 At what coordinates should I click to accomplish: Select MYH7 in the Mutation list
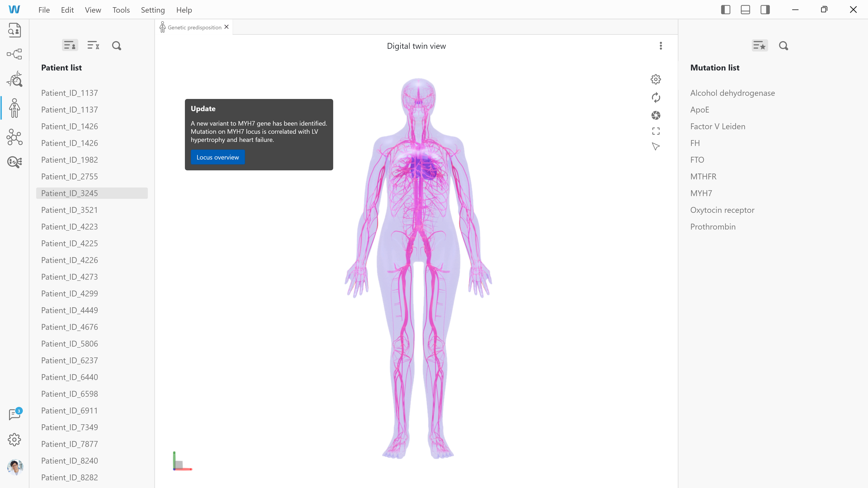click(701, 193)
